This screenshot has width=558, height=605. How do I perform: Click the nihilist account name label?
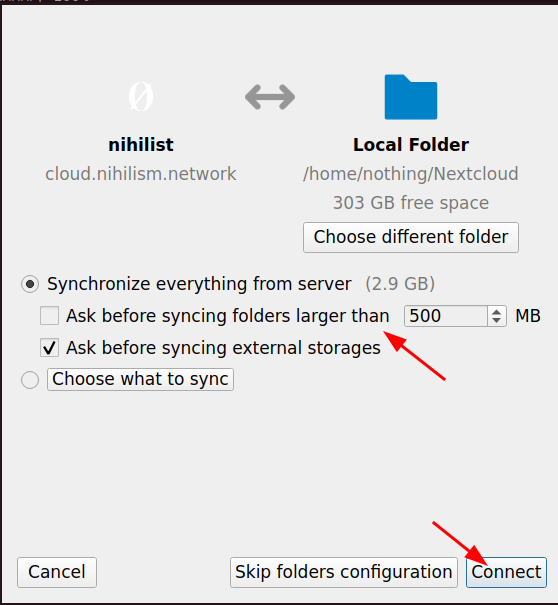pos(141,145)
